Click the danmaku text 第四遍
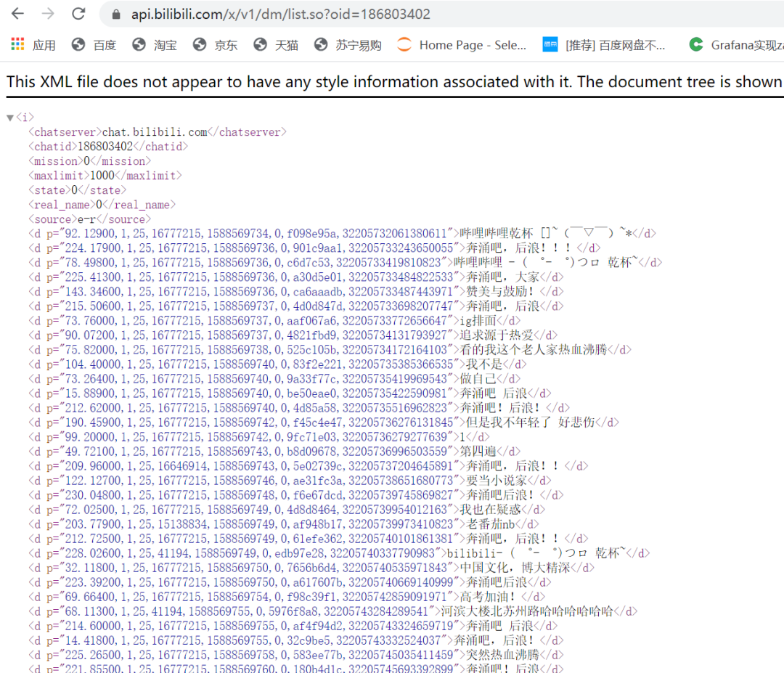Viewport: 784px width, 673px height. (478, 451)
